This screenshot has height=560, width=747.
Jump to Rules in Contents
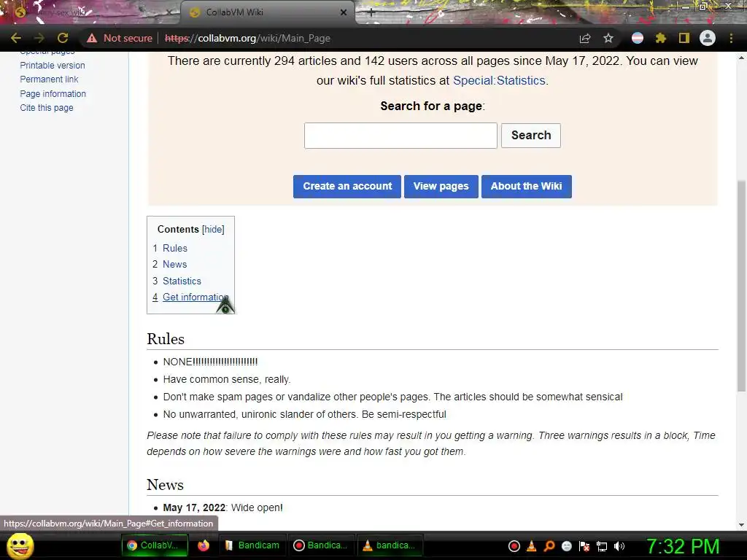[175, 248]
